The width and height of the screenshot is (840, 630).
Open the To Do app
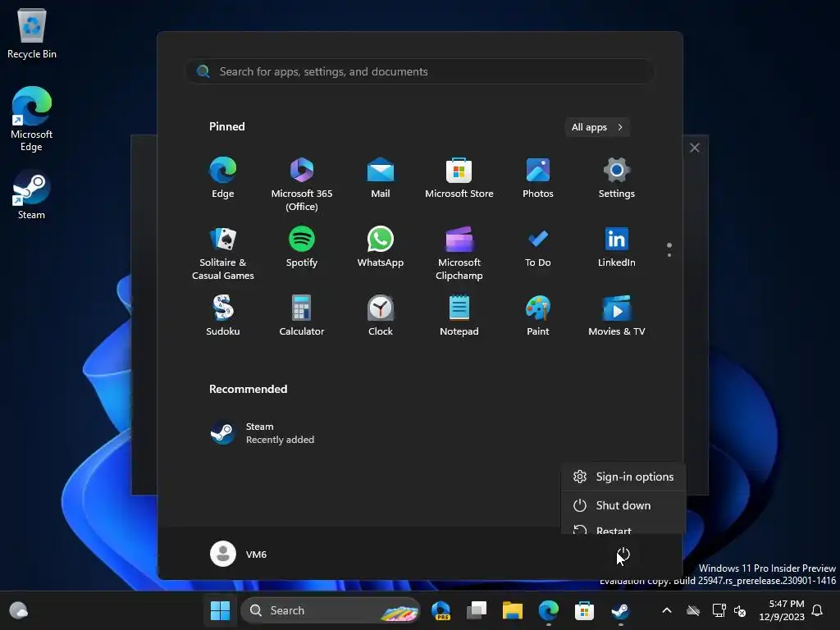click(x=538, y=247)
